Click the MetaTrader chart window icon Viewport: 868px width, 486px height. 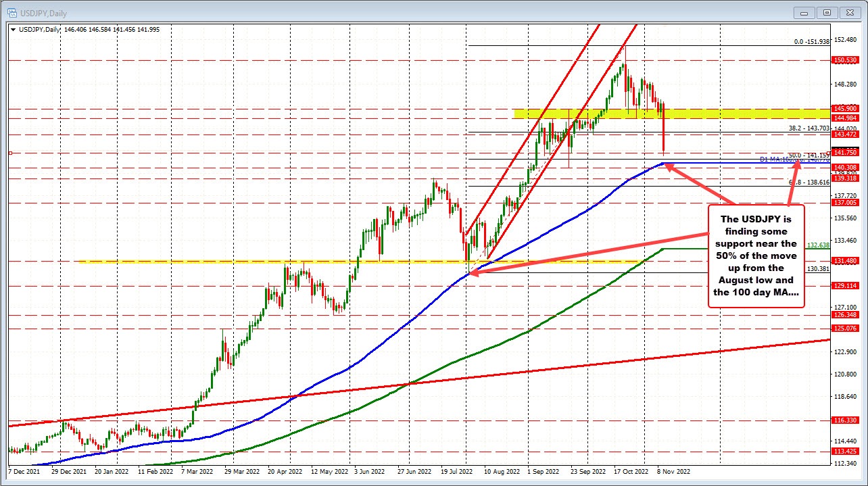pyautogui.click(x=11, y=12)
